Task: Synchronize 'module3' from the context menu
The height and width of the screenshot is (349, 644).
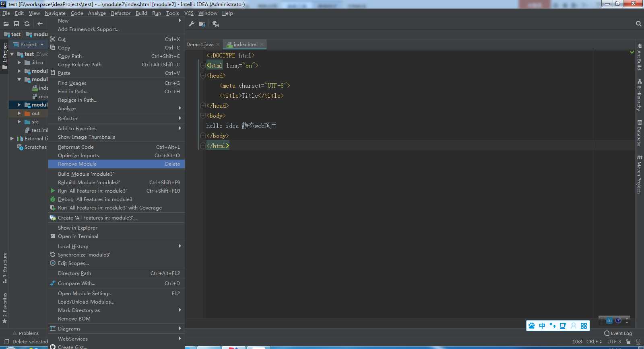Action: pyautogui.click(x=116, y=255)
